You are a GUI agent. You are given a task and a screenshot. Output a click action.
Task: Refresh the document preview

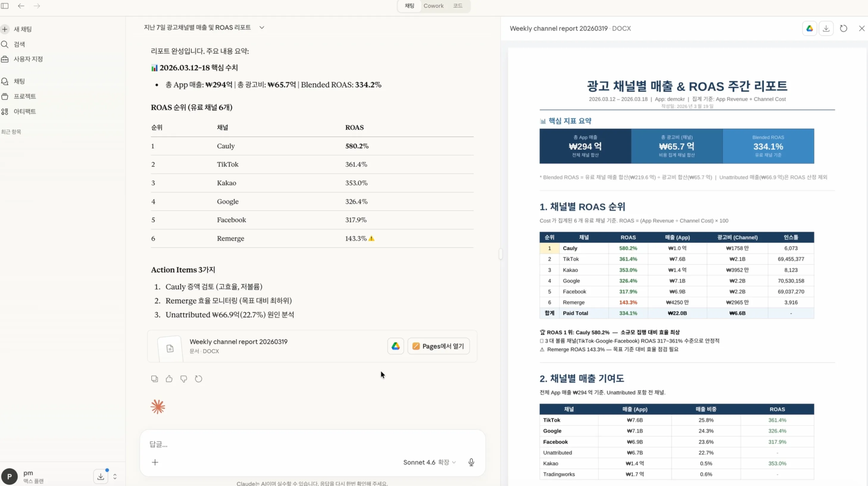(843, 29)
